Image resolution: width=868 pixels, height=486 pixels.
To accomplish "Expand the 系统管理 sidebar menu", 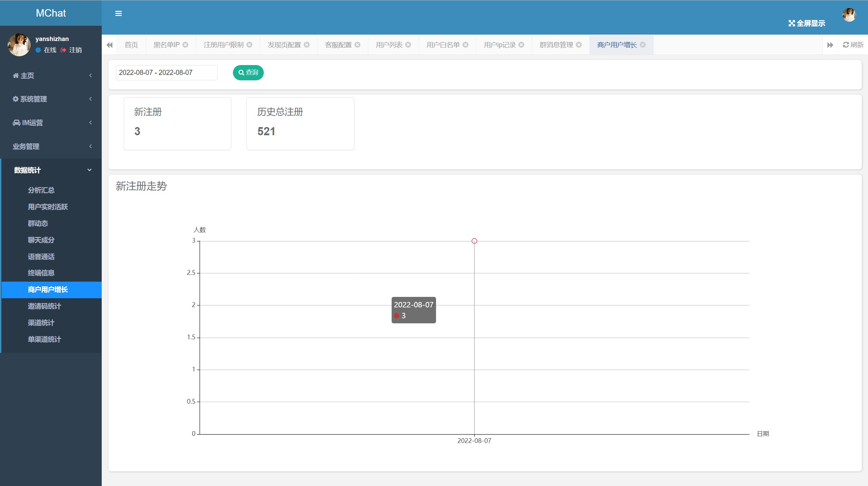I will (x=51, y=99).
